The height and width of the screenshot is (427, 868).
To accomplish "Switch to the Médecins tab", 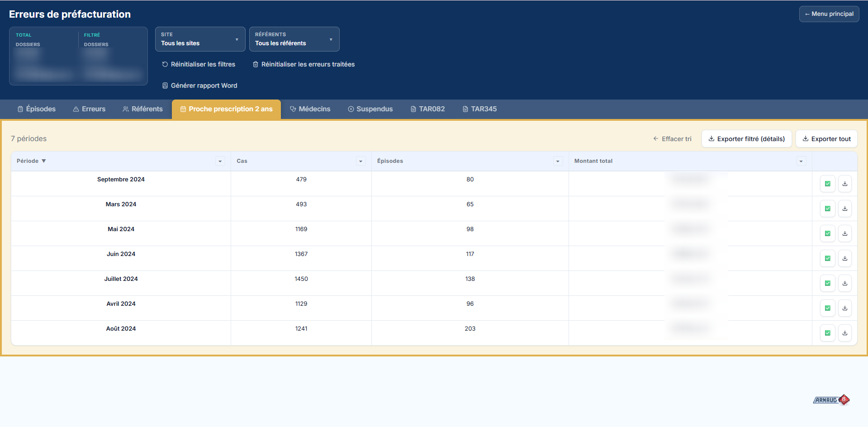I will [x=310, y=109].
